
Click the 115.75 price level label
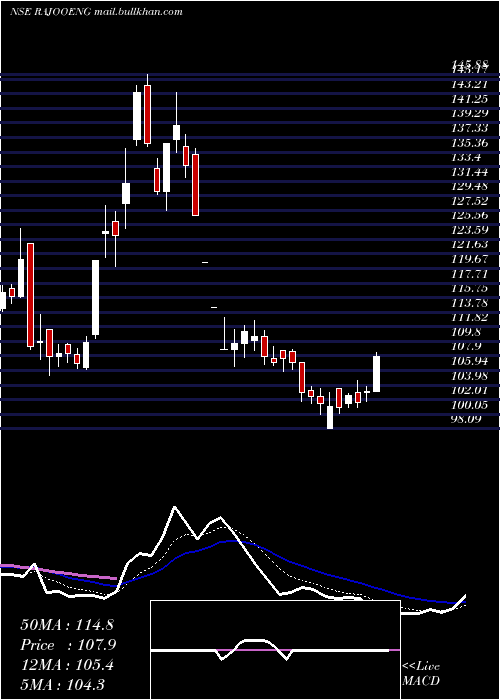470,288
